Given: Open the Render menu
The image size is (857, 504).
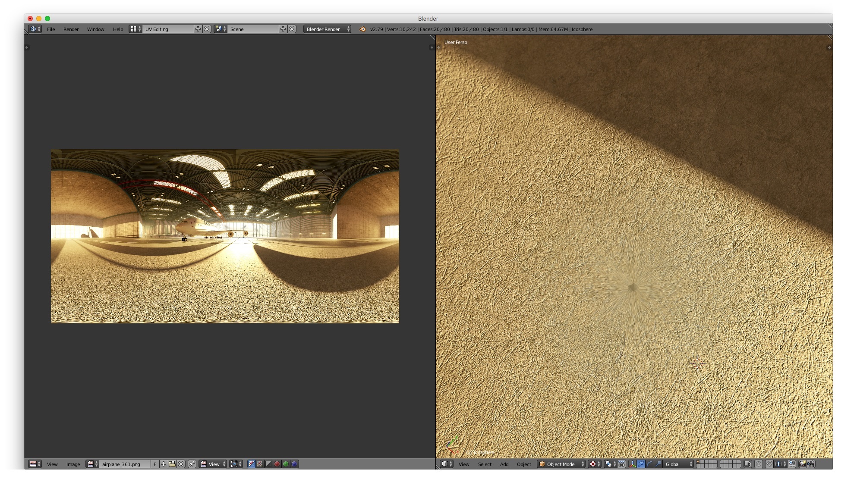Looking at the screenshot, I should [x=71, y=29].
